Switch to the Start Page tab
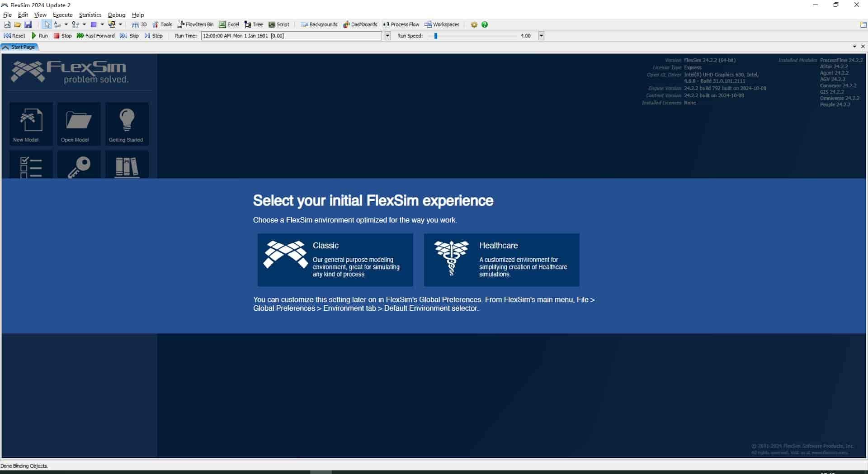The height and width of the screenshot is (474, 868). [x=19, y=47]
